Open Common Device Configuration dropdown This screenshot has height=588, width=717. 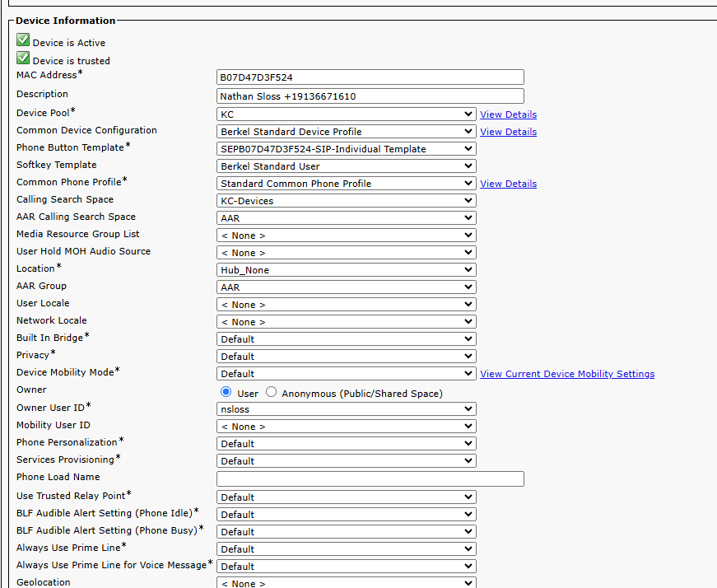(x=347, y=131)
